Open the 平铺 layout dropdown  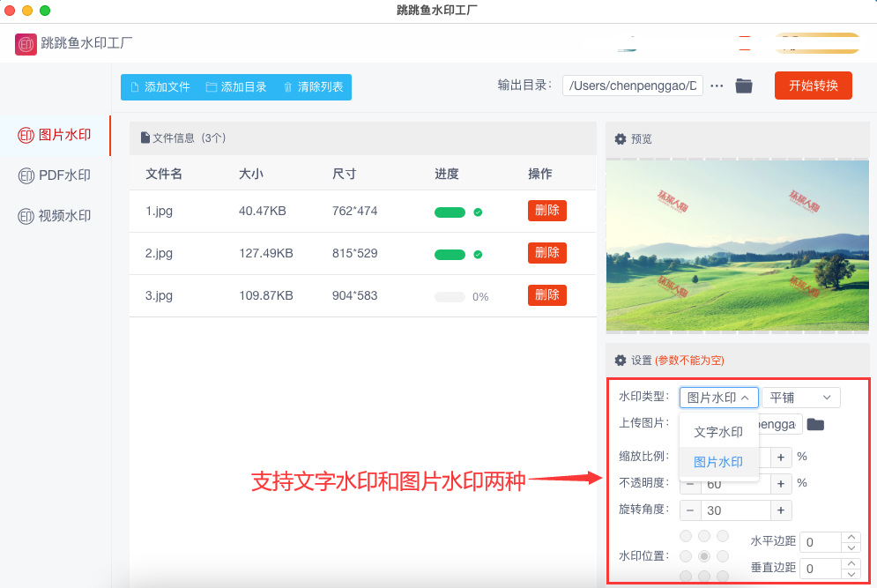[x=800, y=398]
